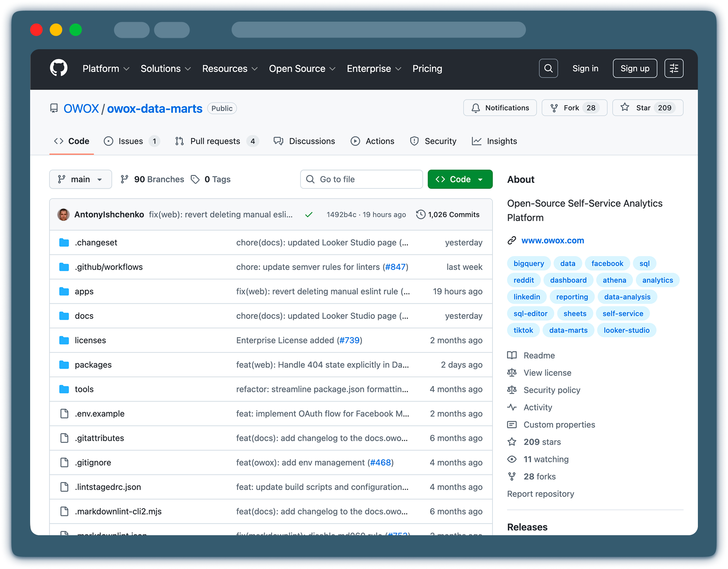Click the Notifications bell button
The image size is (728, 569).
[x=500, y=108]
